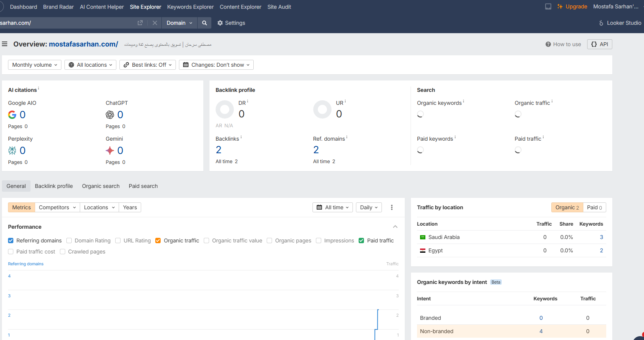Switch to the Paid search tab
The image size is (644, 340).
(143, 186)
